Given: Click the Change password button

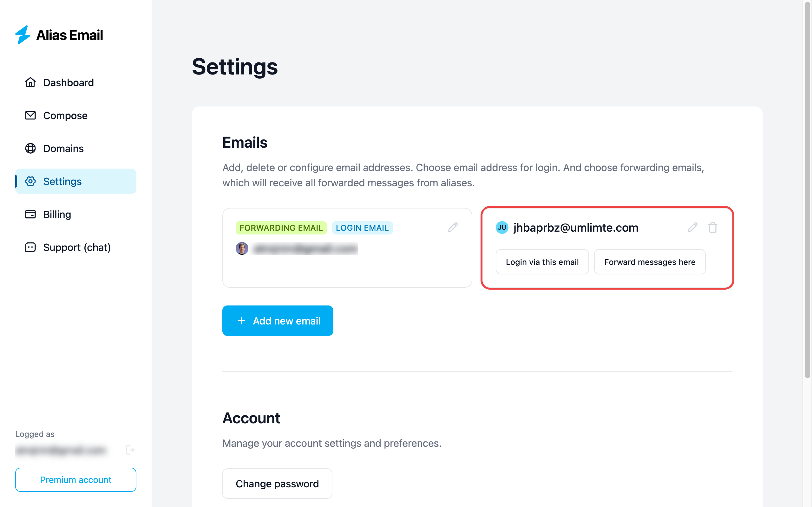Looking at the screenshot, I should pos(277,484).
